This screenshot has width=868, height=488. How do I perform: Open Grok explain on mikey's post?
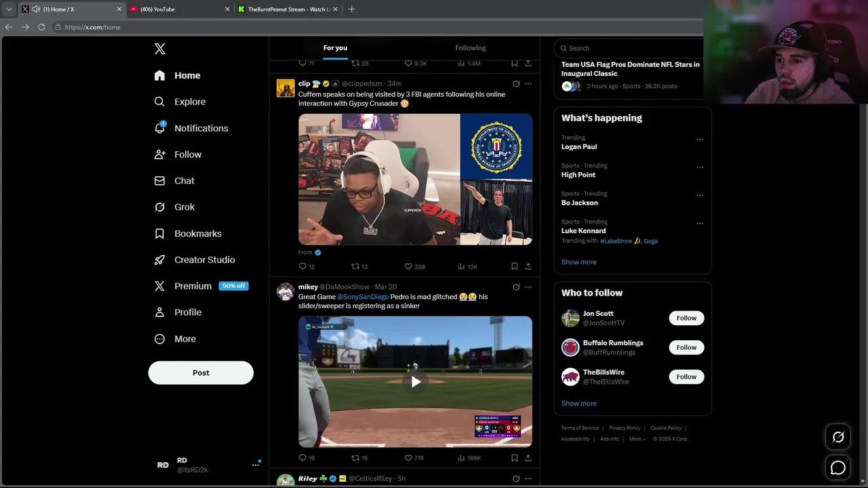(x=516, y=287)
